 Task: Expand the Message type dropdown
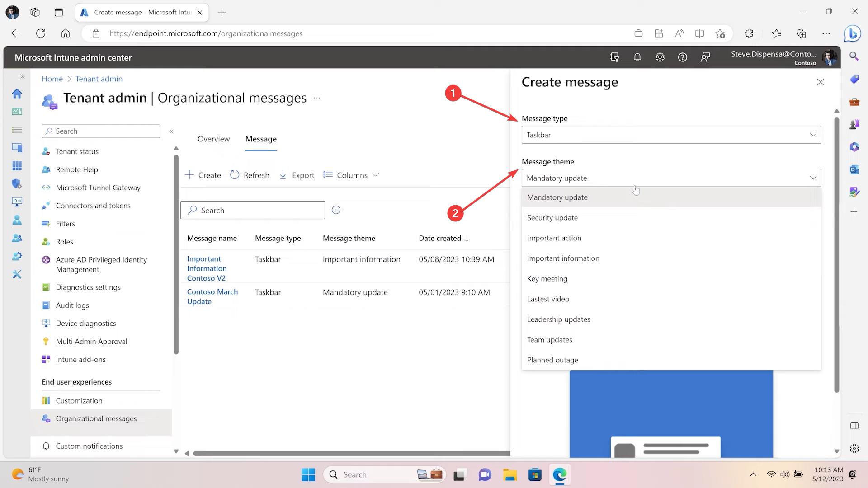(x=671, y=135)
